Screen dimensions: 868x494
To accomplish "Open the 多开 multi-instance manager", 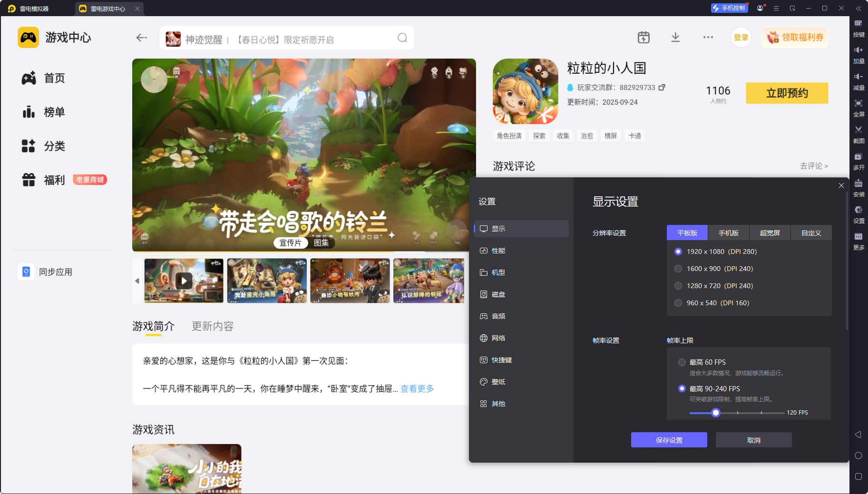I will [x=858, y=161].
